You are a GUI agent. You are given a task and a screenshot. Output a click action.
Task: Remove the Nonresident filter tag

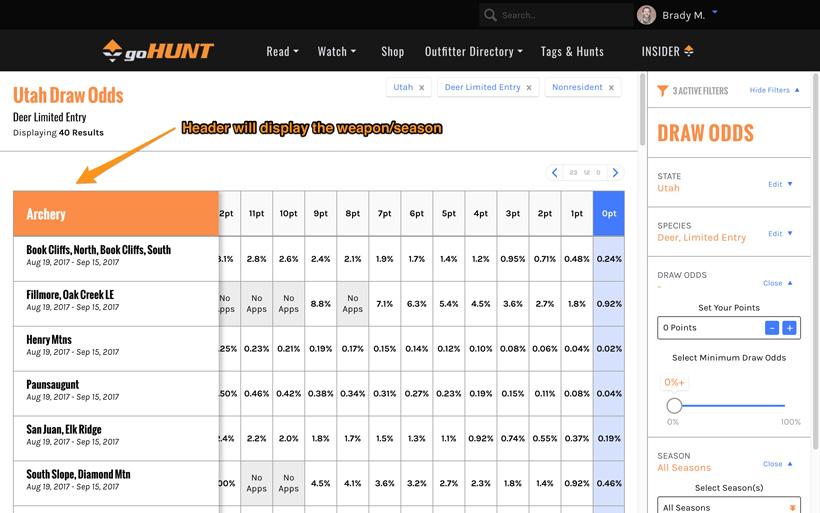(x=611, y=88)
